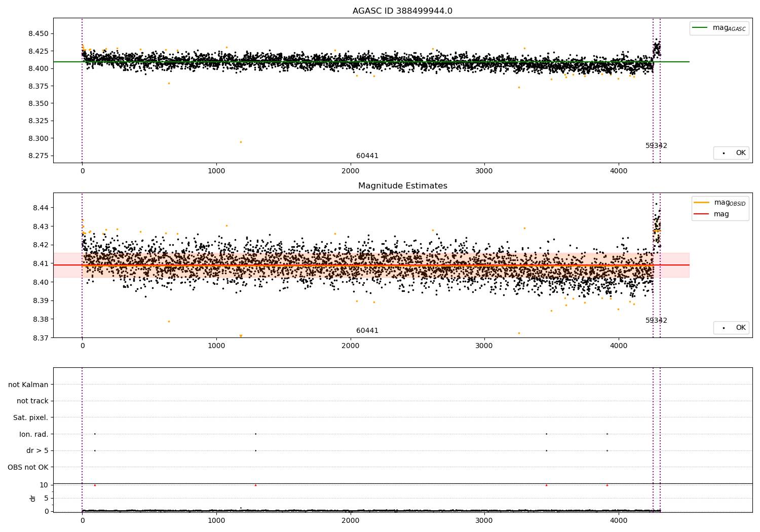The image size is (760, 532).
Task: Click the 'OBS not OK' axis label
Action: coord(28,468)
